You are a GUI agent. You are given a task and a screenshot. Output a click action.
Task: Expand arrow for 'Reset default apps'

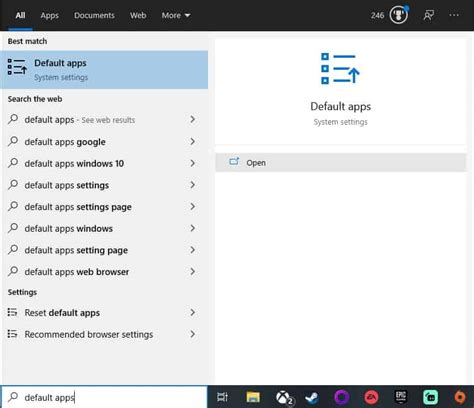192,312
